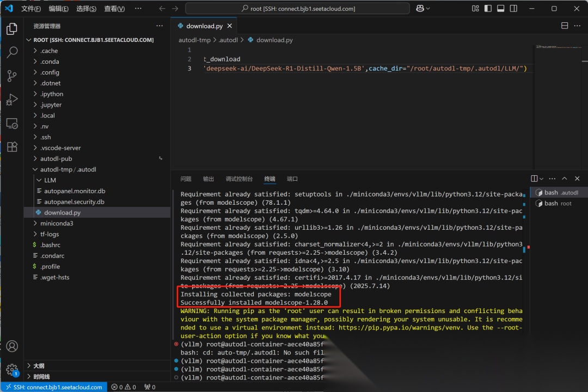Expand the .vscode-server folder

[x=97, y=148]
